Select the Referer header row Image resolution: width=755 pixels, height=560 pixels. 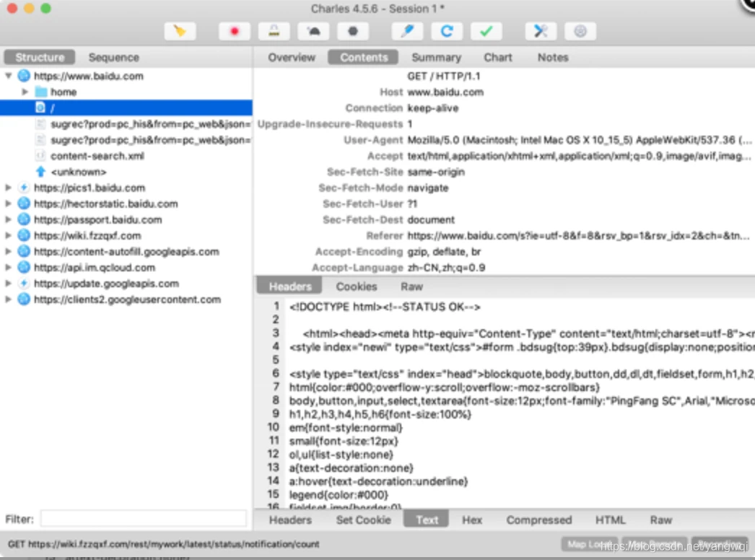click(504, 235)
